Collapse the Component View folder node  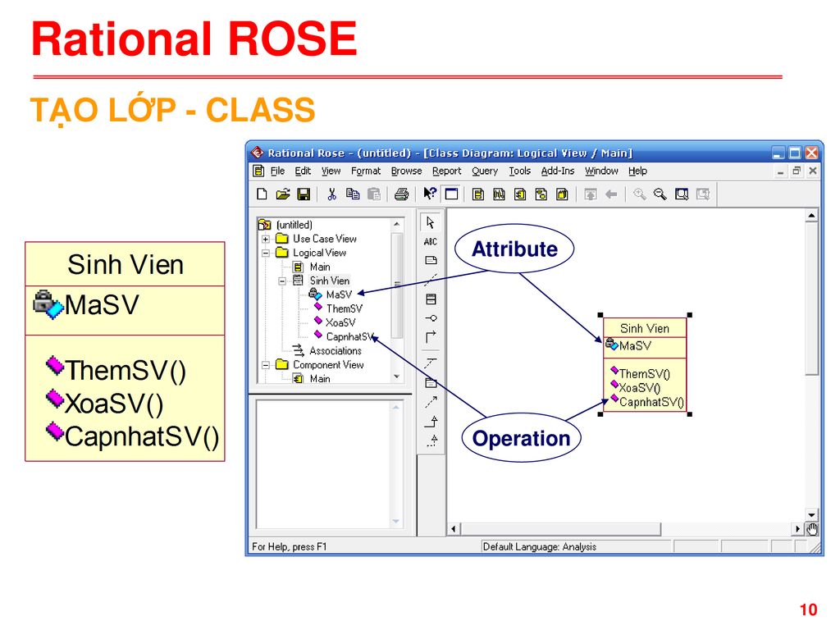point(266,365)
